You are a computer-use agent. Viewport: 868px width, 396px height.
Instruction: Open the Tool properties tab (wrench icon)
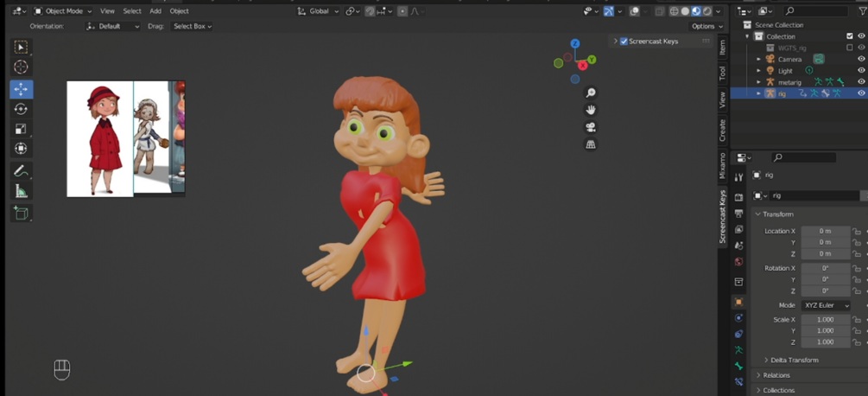point(738,177)
